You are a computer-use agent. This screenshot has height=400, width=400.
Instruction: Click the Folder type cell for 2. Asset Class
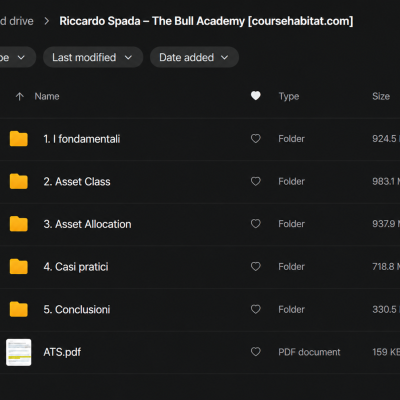tap(292, 182)
